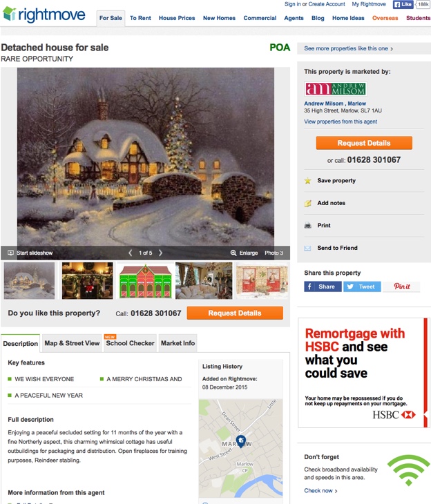This screenshot has width=431, height=504.
Task: Click the rightmove house logo
Action: 9,14
